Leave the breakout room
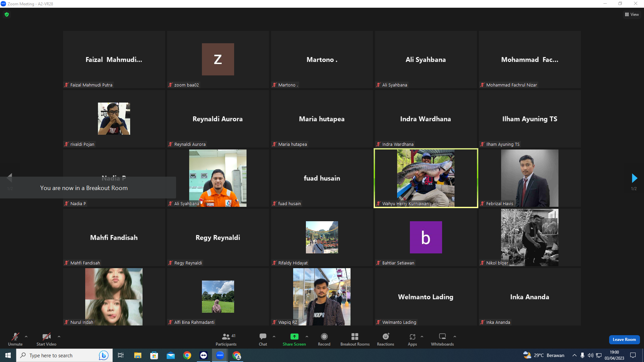 (624, 340)
